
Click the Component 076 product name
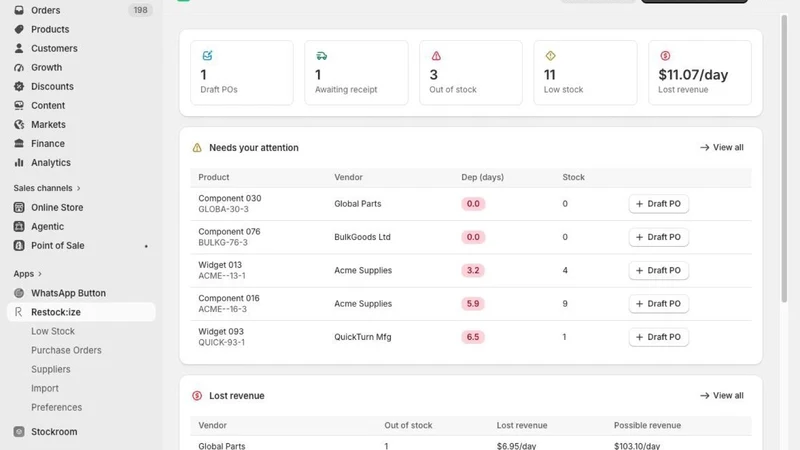click(229, 232)
